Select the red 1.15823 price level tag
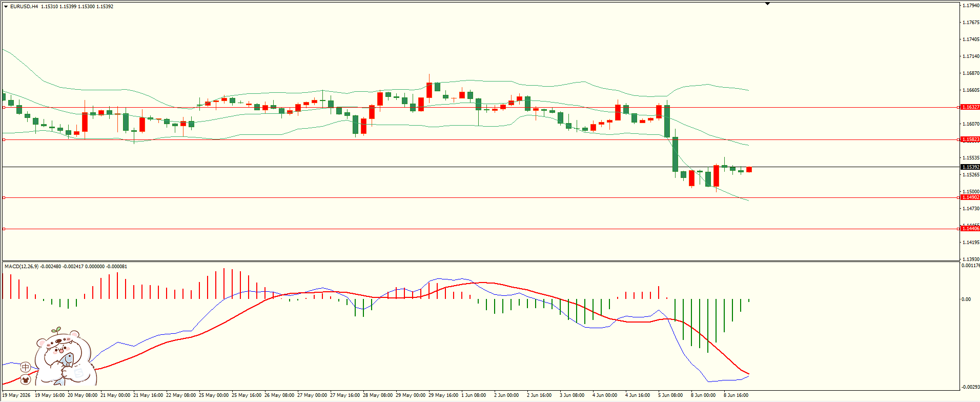The image size is (980, 402). click(x=970, y=139)
